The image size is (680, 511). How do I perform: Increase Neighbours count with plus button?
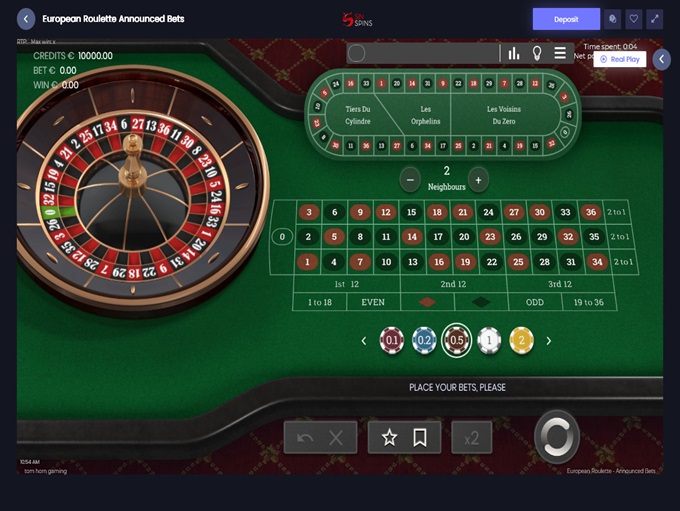478,180
